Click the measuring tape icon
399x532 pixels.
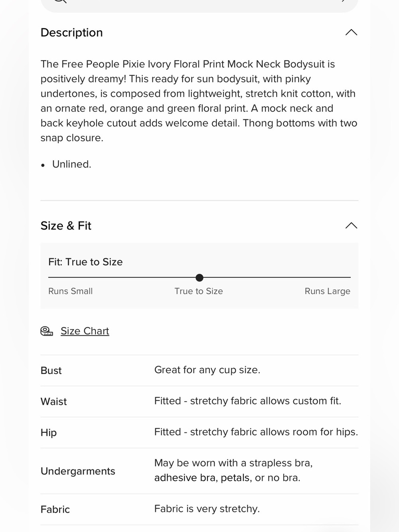click(x=47, y=331)
